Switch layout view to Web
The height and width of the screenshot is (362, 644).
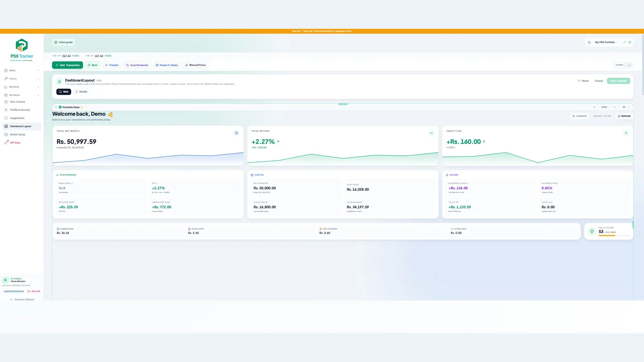[x=64, y=92]
